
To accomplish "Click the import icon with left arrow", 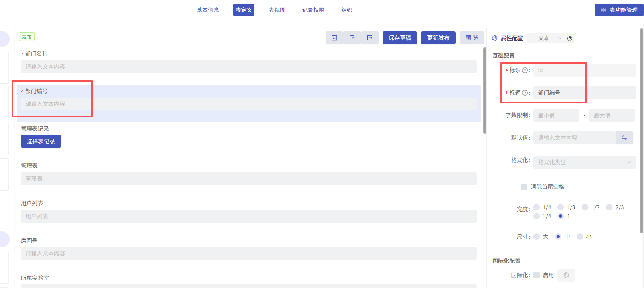I will 352,38.
